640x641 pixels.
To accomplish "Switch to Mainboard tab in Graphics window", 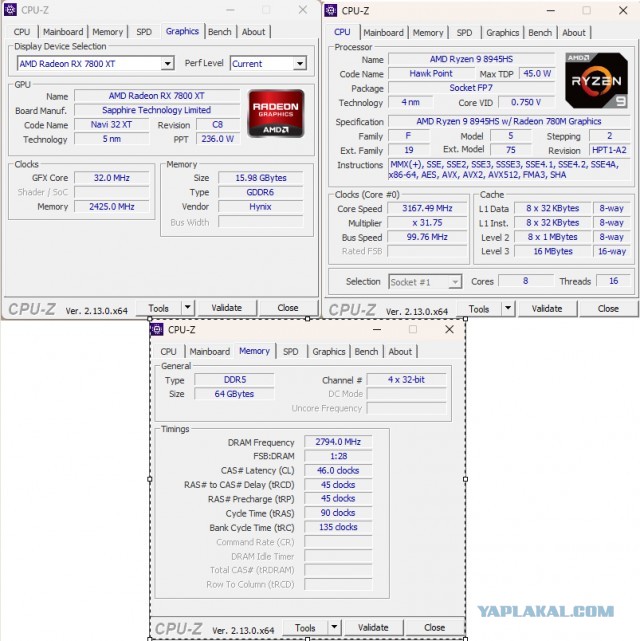I will pos(63,32).
